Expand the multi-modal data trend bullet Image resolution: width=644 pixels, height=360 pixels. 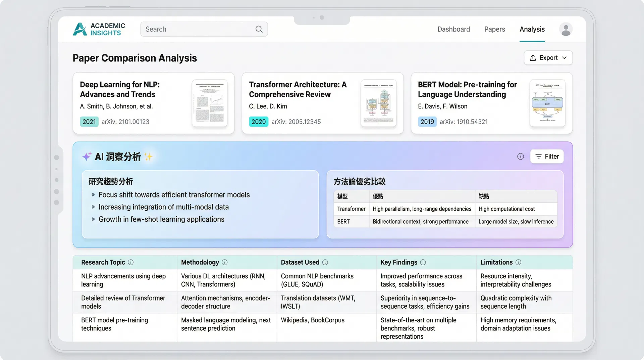click(93, 207)
